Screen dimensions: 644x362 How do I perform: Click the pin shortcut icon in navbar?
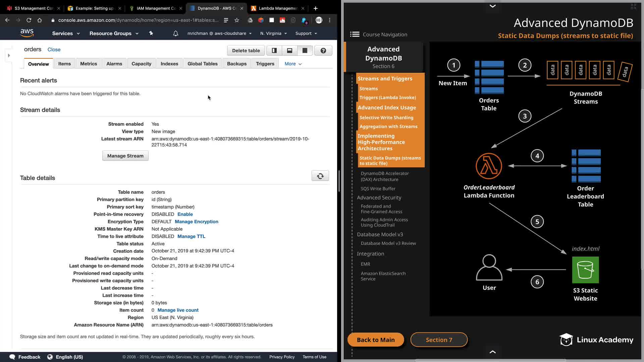[x=151, y=33]
